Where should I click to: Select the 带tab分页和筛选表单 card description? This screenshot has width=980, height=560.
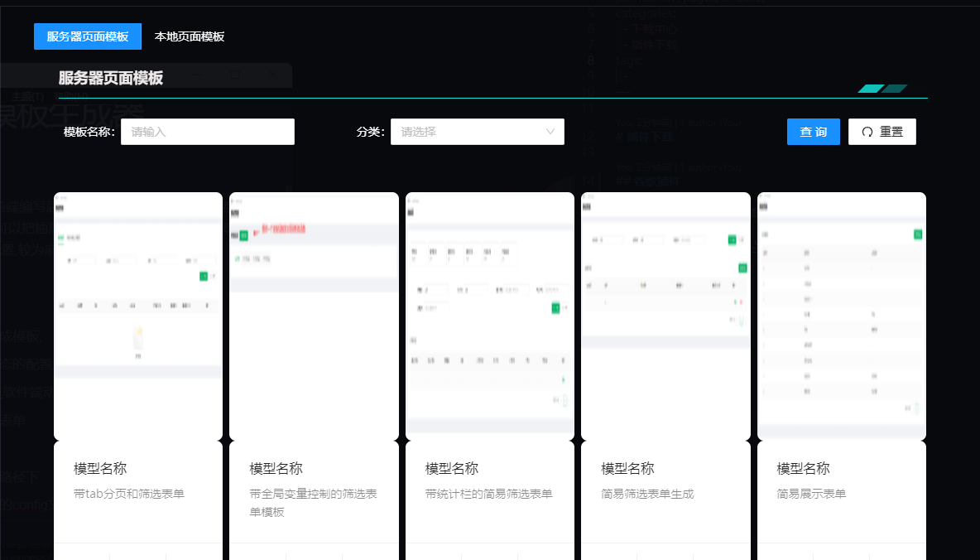click(129, 494)
